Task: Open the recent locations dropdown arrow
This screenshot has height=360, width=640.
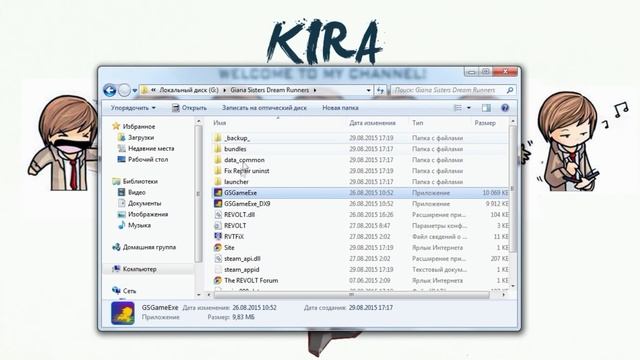Action: point(135,91)
